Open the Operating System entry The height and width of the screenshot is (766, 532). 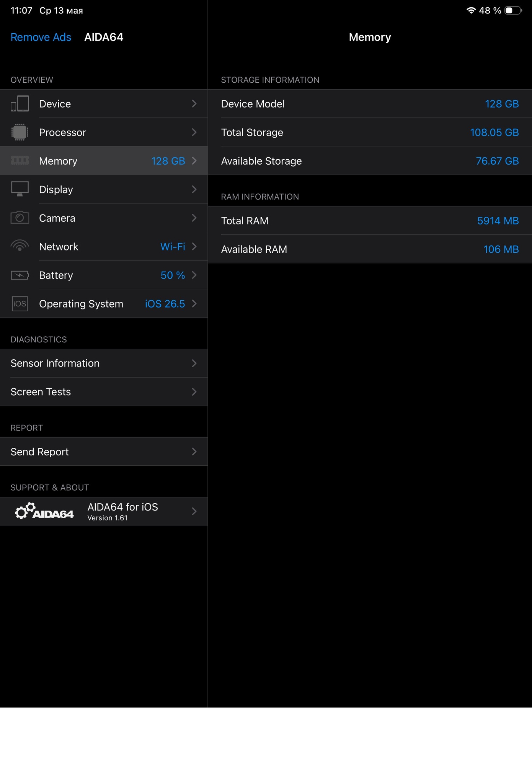(104, 304)
